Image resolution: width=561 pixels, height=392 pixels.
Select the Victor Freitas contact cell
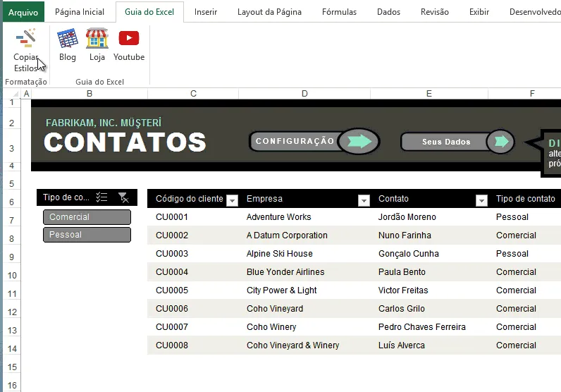coord(429,290)
